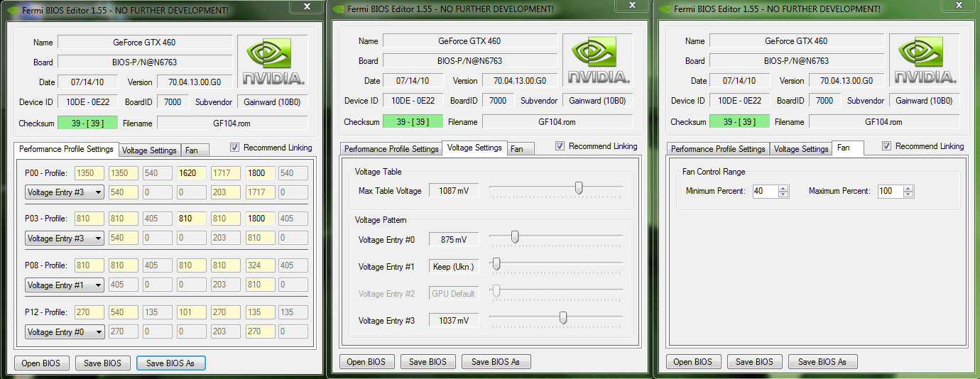The width and height of the screenshot is (980, 379).
Task: Click the Voltage Entry #0 slider handle
Action: (515, 237)
